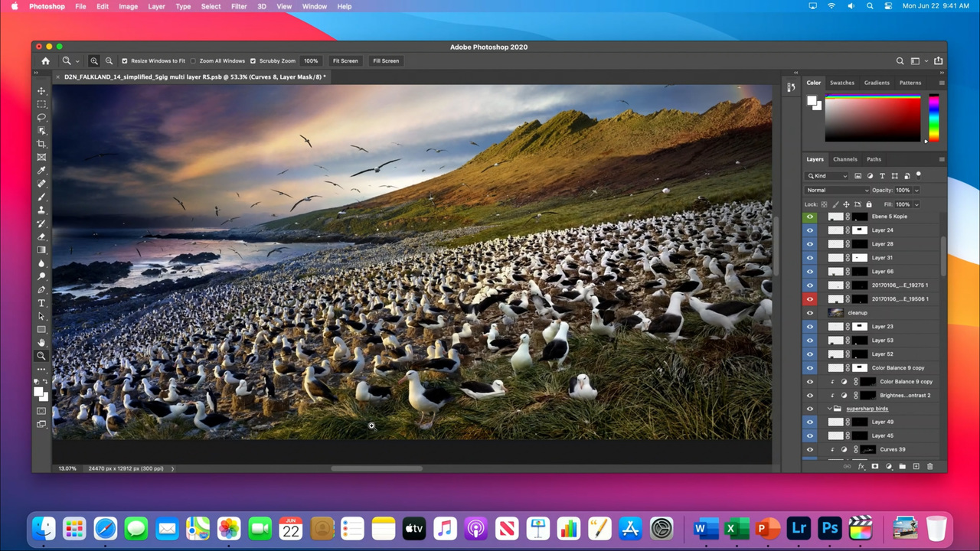
Task: Hide the Layer 24 visibility eye
Action: coord(810,230)
